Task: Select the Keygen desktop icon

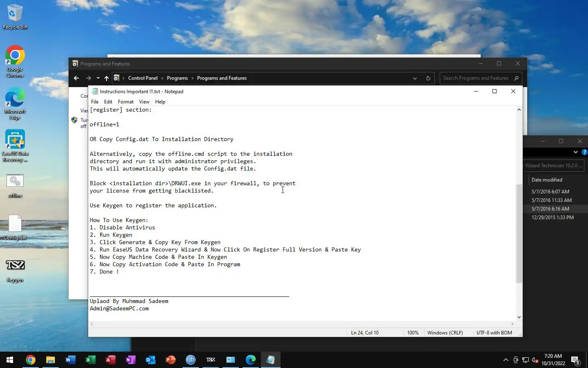Action: 15,270
